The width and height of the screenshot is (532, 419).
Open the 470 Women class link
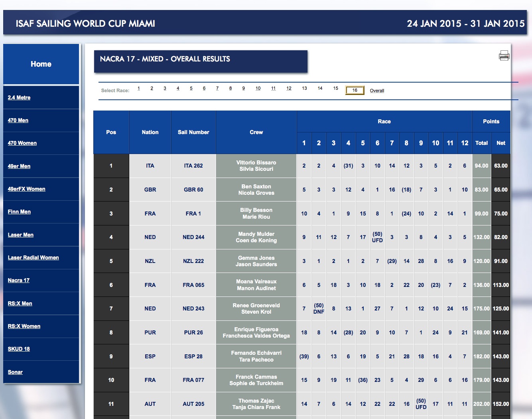(22, 143)
